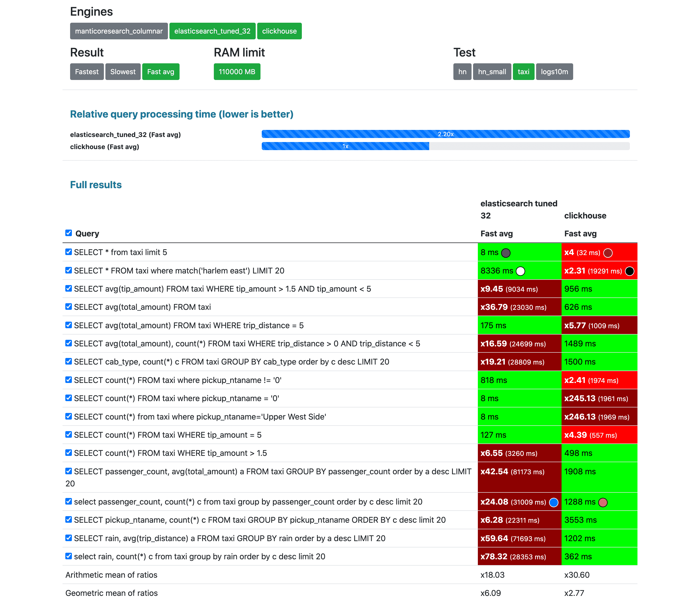This screenshot has height=610, width=700.
Task: Enable the manticoresearch_columnar engine
Action: (119, 31)
